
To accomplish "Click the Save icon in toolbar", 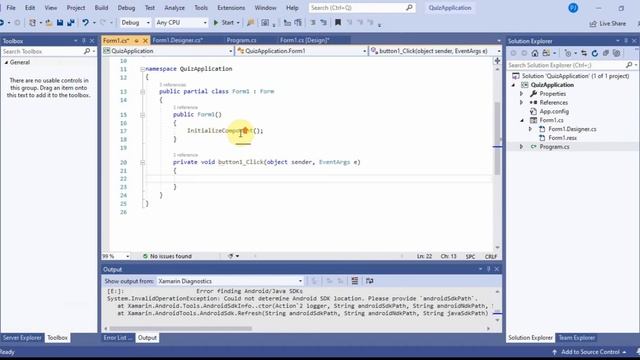I will coord(60,22).
